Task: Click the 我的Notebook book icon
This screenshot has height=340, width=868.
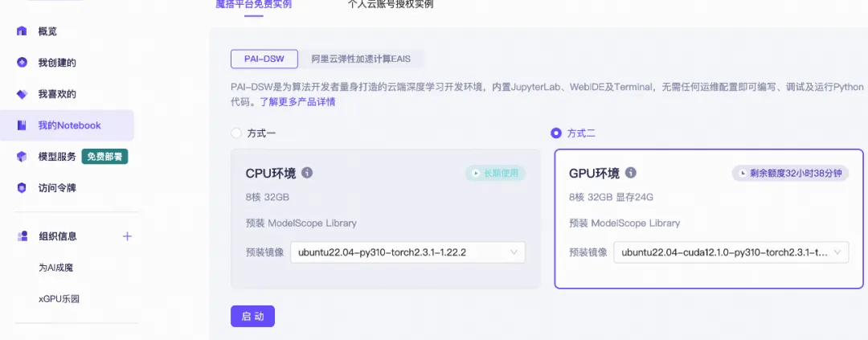Action: pos(22,125)
